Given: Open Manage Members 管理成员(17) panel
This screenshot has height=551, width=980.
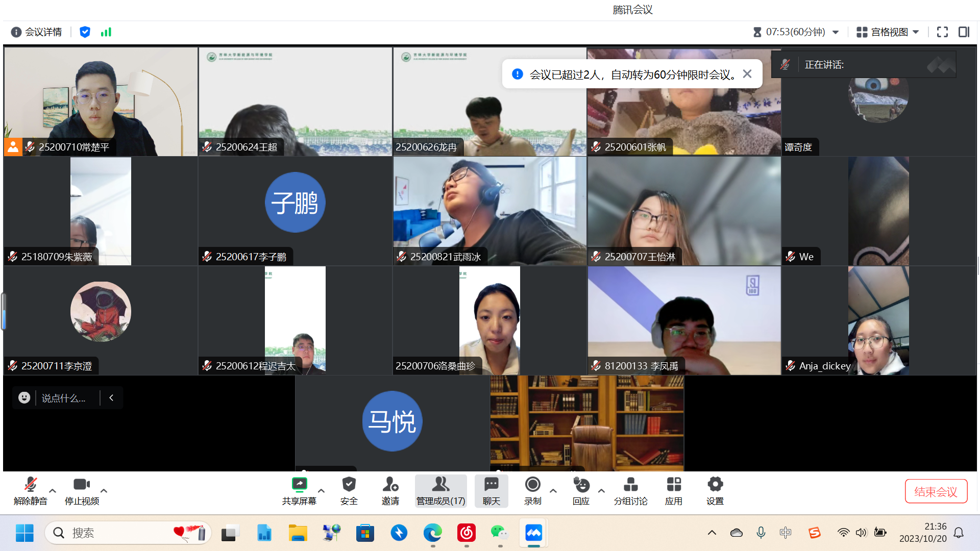Looking at the screenshot, I should (440, 491).
